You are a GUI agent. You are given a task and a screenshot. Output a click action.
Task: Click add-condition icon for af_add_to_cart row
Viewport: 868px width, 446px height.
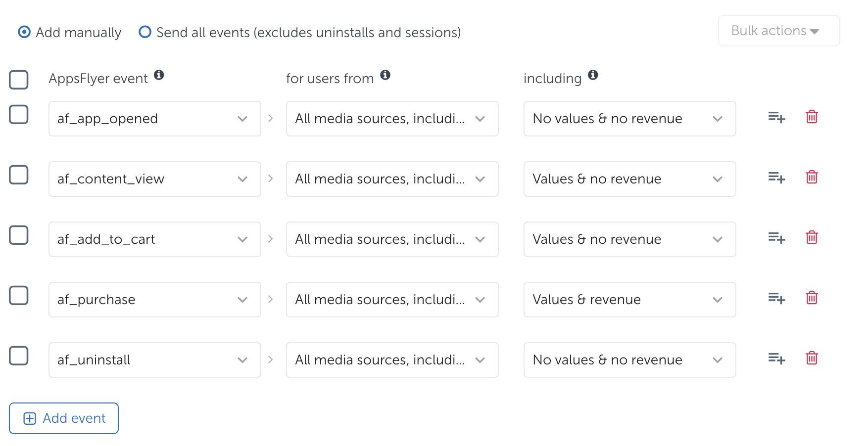coord(776,238)
